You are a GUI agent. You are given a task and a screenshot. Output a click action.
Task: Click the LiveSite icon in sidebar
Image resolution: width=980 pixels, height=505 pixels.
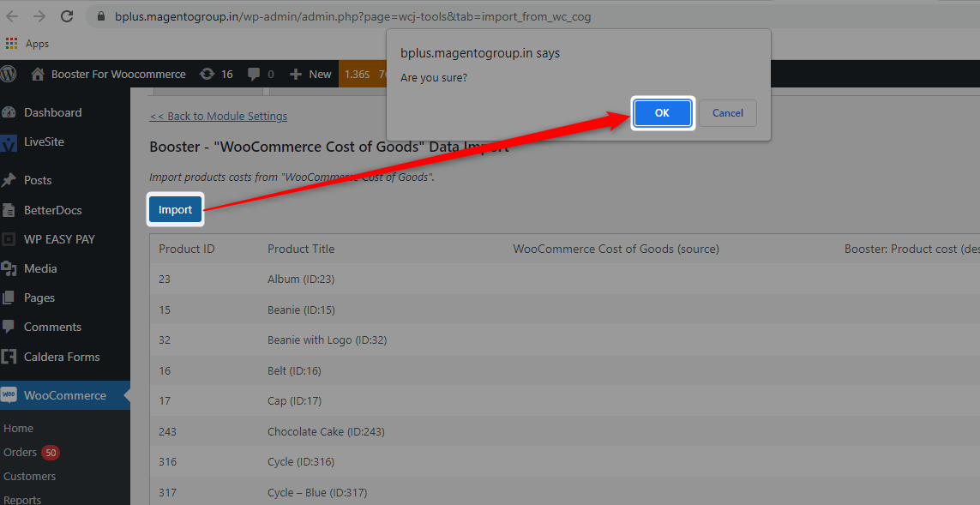click(9, 142)
